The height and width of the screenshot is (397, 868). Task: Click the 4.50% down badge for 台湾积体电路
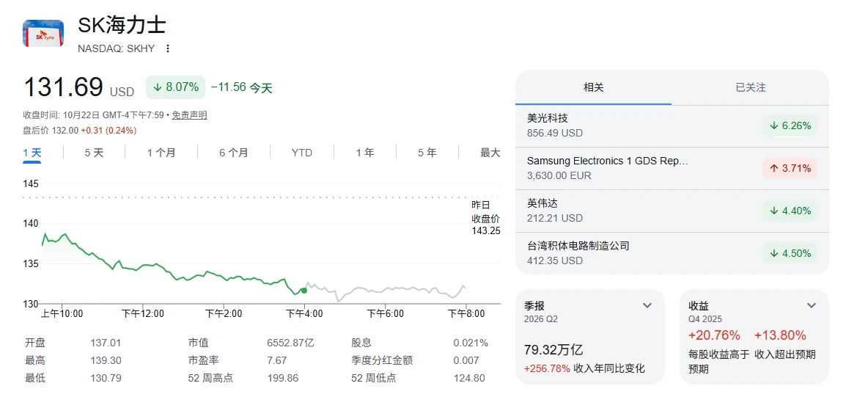pos(790,253)
